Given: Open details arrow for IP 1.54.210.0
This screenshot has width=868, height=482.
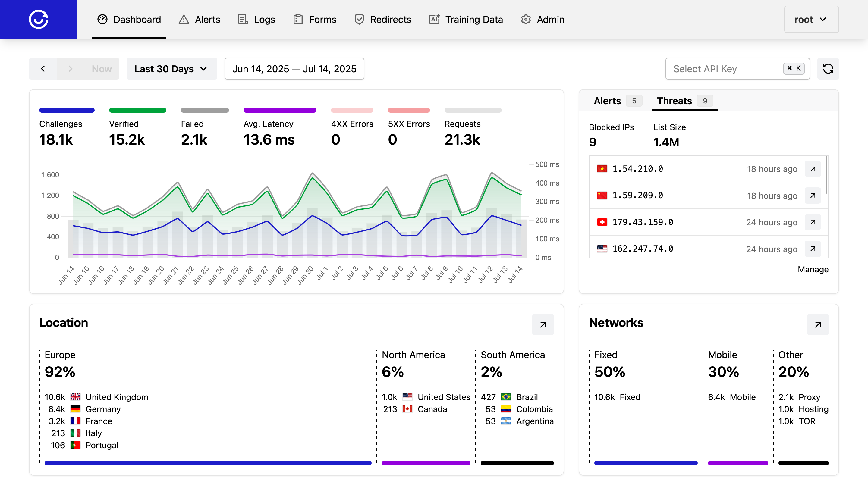Looking at the screenshot, I should click(x=813, y=169).
